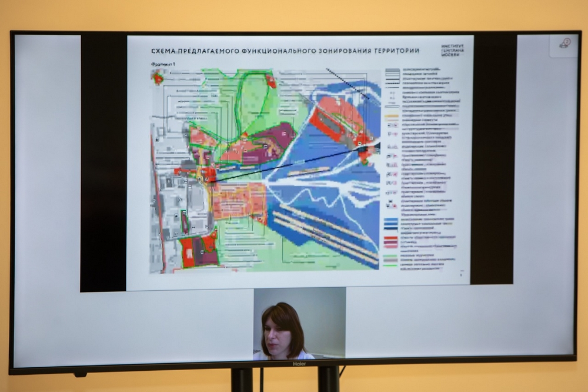This screenshot has height=392, width=588.
Task: Click the shared zoning map slide
Action: pos(300,162)
